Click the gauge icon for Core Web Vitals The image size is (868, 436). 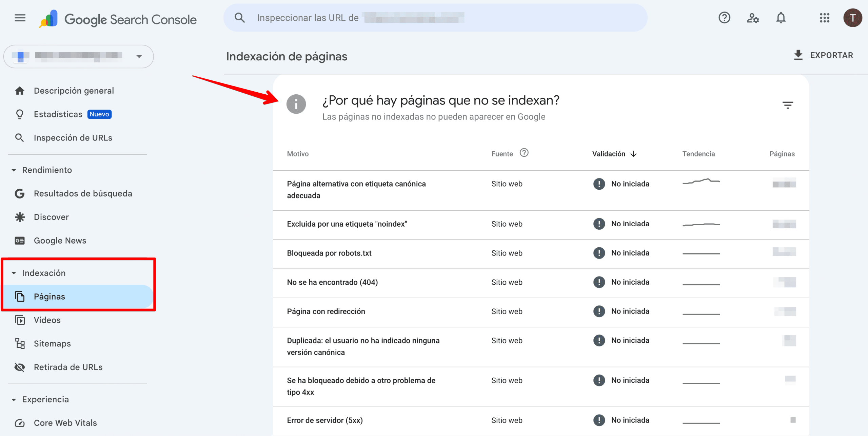20,423
